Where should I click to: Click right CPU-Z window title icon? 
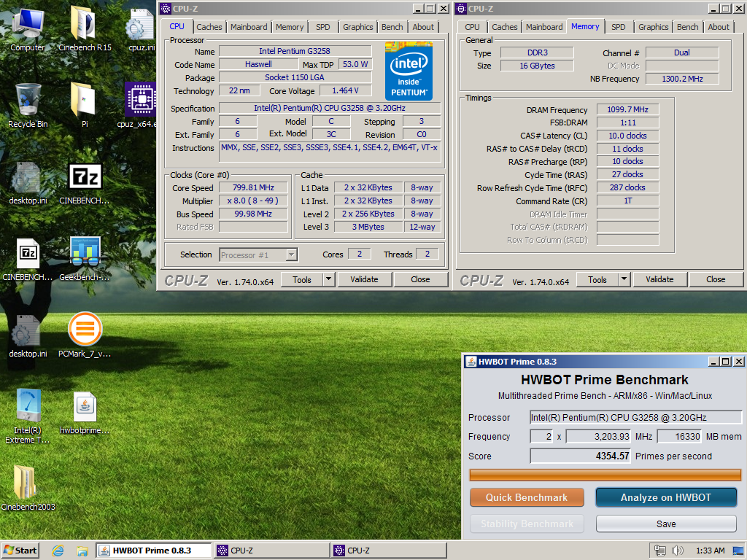click(x=461, y=9)
